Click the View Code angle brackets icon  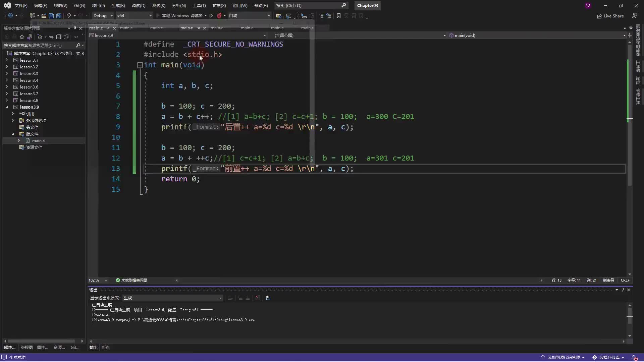76,37
